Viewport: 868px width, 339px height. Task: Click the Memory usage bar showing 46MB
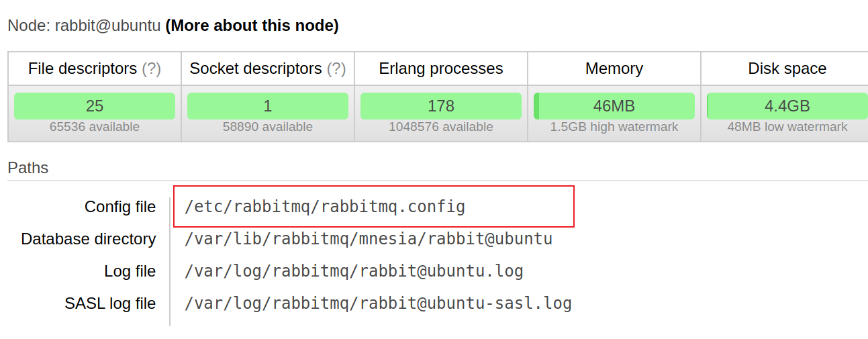pyautogui.click(x=614, y=106)
